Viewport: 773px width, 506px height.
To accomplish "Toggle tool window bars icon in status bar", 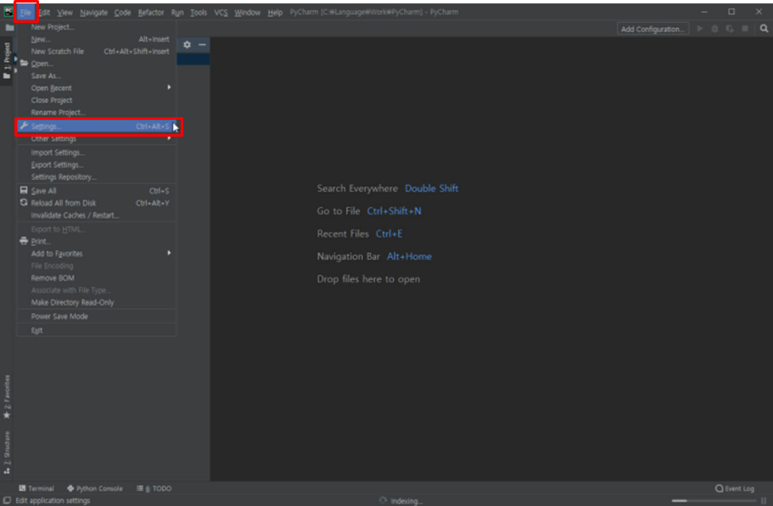I will (x=6, y=500).
